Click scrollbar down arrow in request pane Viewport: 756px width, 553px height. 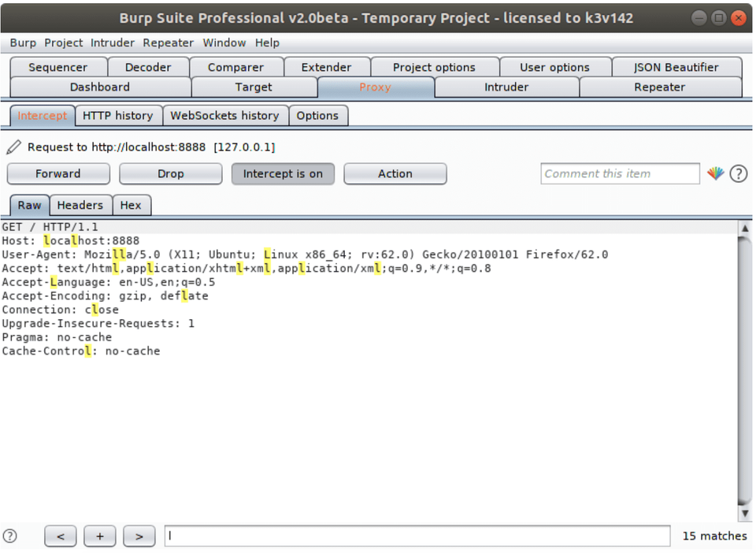pos(745,514)
